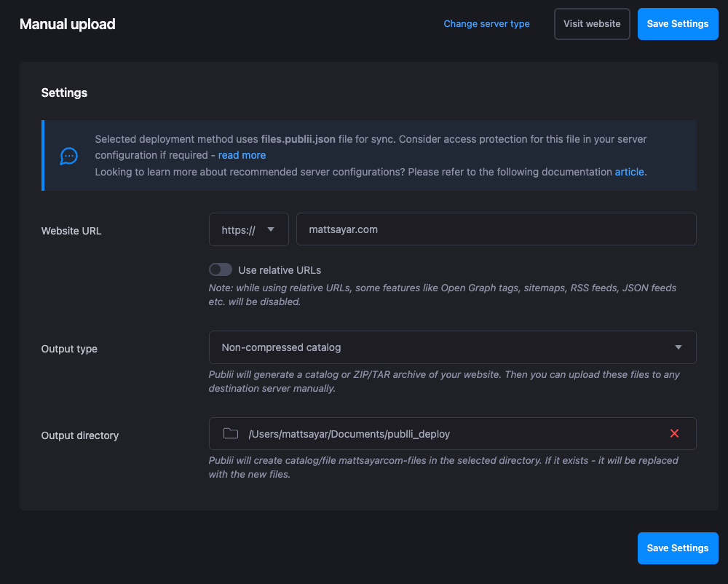Screen dimensions: 728x584
Task: Expand the Non-compressed catalog dropdown
Action: point(451,347)
